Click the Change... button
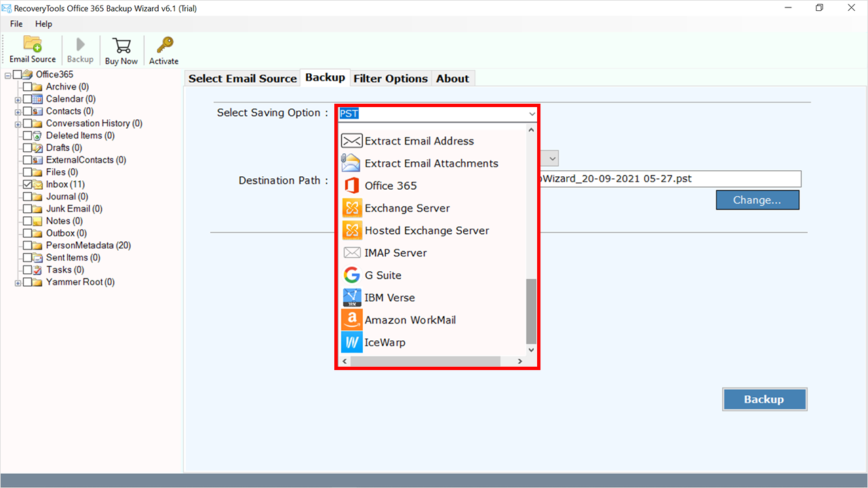Image resolution: width=868 pixels, height=488 pixels. 757,200
